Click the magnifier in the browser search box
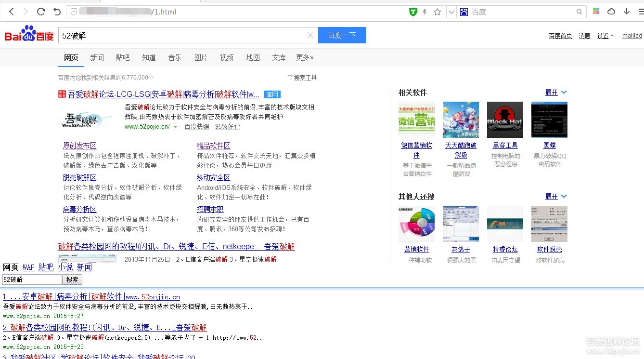644x359 pixels. pos(580,12)
